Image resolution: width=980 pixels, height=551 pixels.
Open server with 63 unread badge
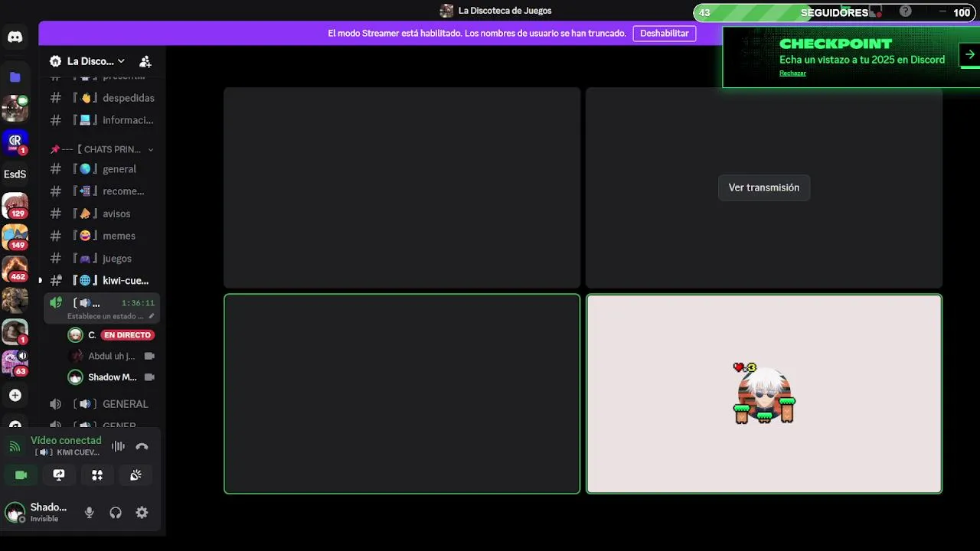click(15, 364)
